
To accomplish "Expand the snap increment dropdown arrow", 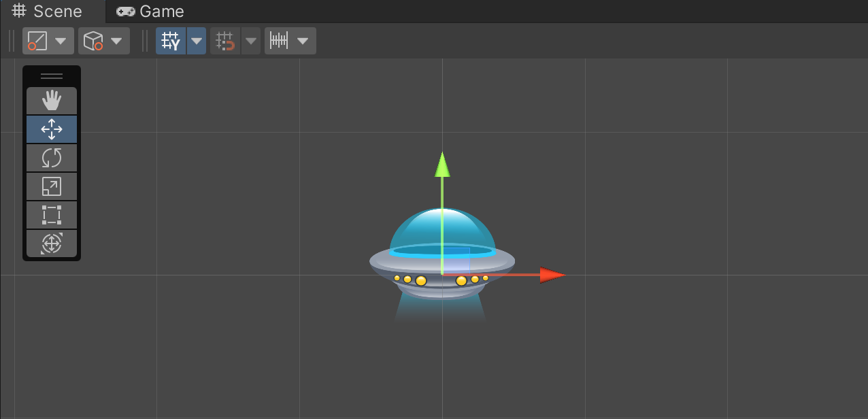I will pos(303,41).
